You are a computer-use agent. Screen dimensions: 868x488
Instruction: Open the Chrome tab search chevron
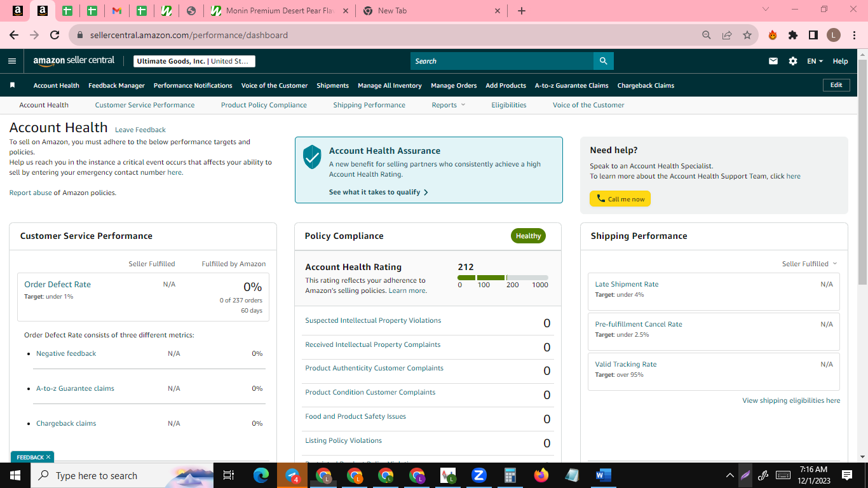[766, 10]
